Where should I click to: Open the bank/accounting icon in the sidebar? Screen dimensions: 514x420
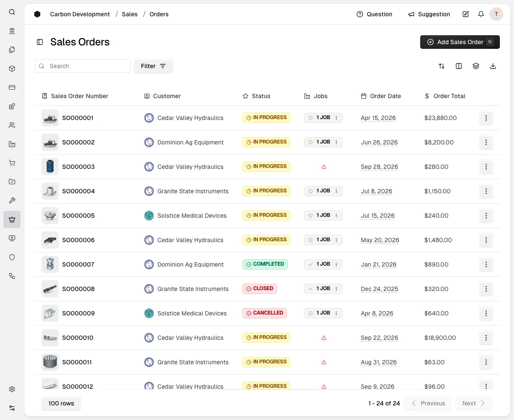point(12,31)
